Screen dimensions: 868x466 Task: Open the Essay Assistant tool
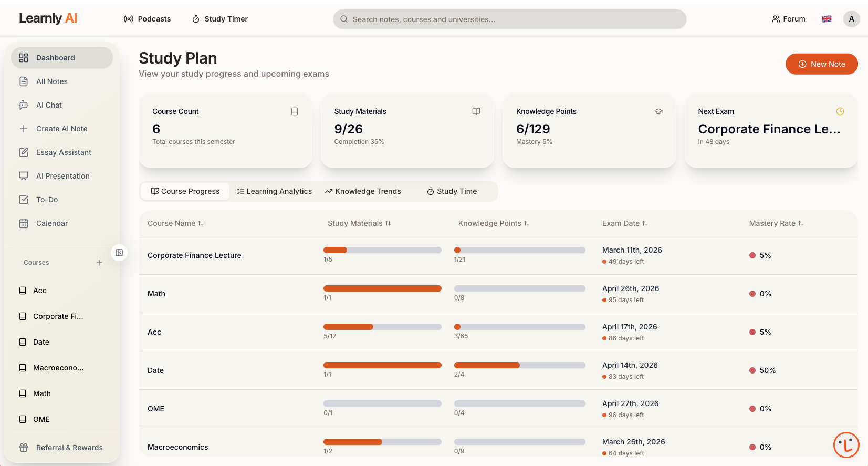click(64, 152)
